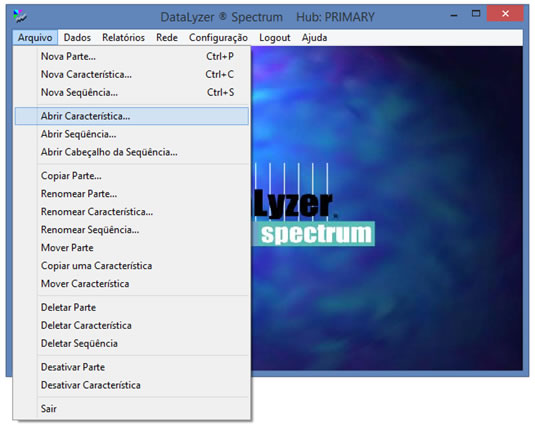Close the DataLyzer Spectrum window

505,14
